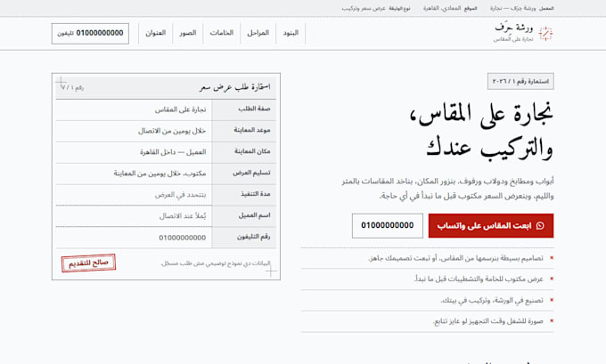Viewport: 606px width, 364px height.
Task: Select the اسم العميل row label
Action: click(x=254, y=215)
